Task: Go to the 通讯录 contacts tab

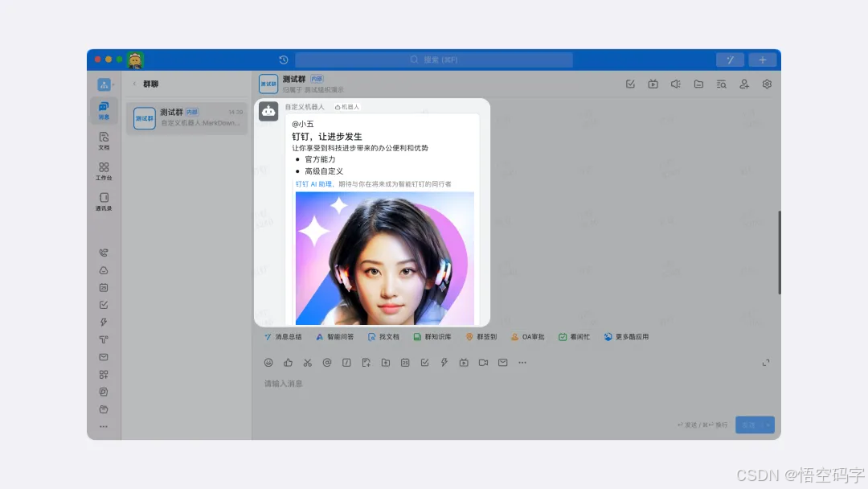Action: [104, 202]
